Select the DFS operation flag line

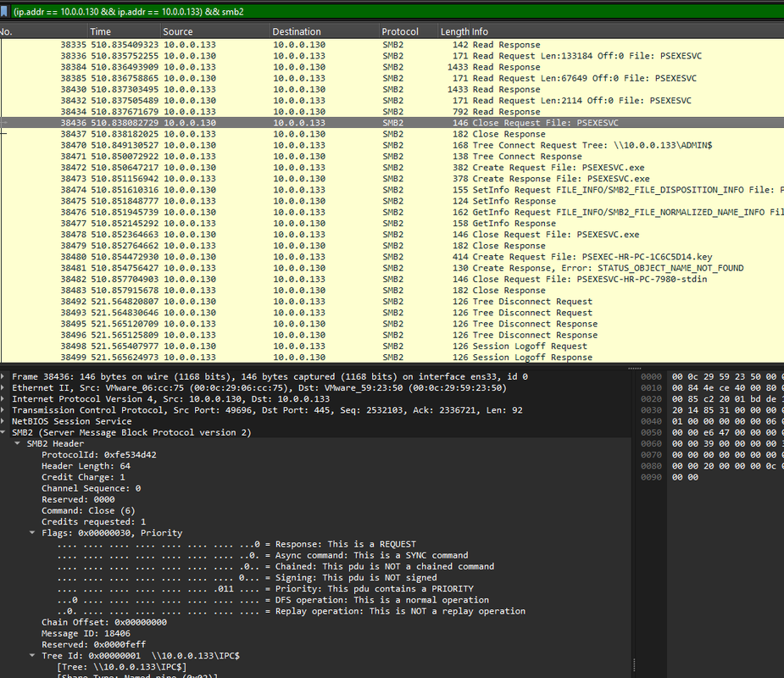[273, 600]
